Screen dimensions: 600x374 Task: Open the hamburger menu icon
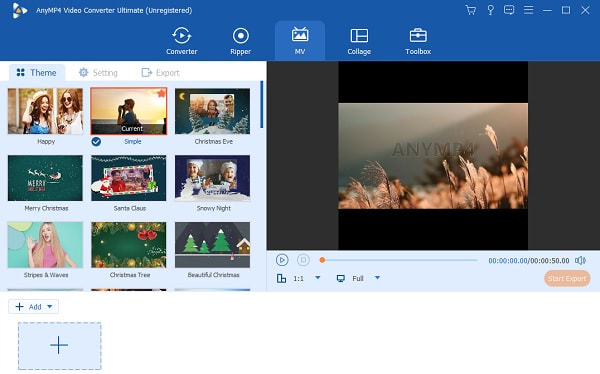tap(528, 10)
